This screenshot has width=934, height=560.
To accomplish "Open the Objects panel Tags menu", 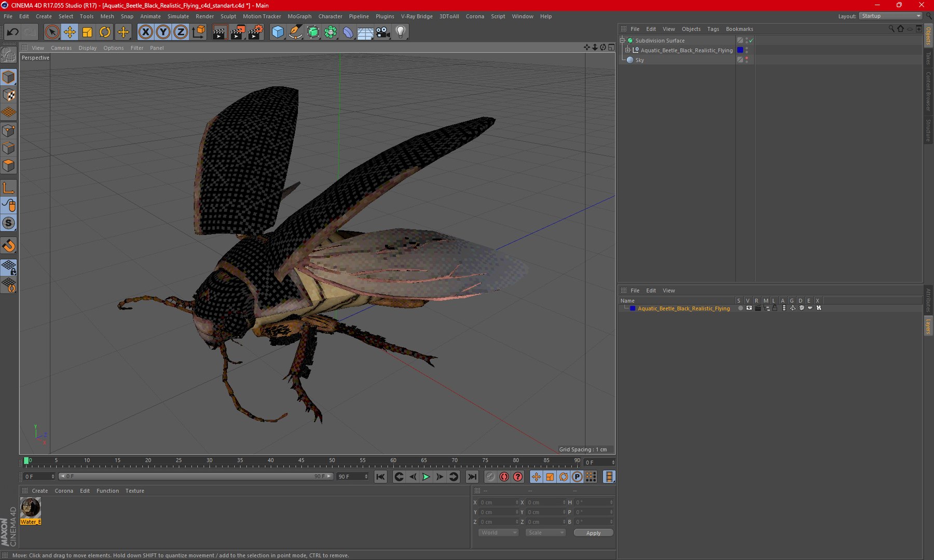I will click(x=713, y=29).
